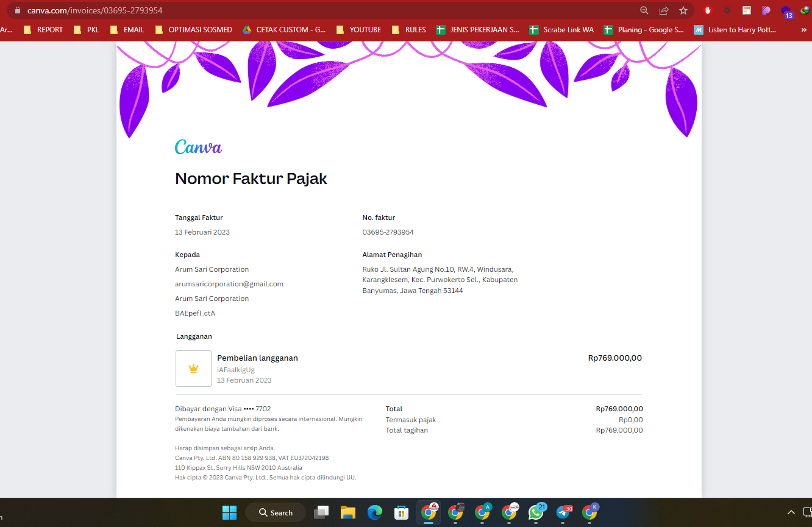The image size is (812, 527).
Task: Click the Rp769.000,00 amount in Total row
Action: point(619,409)
